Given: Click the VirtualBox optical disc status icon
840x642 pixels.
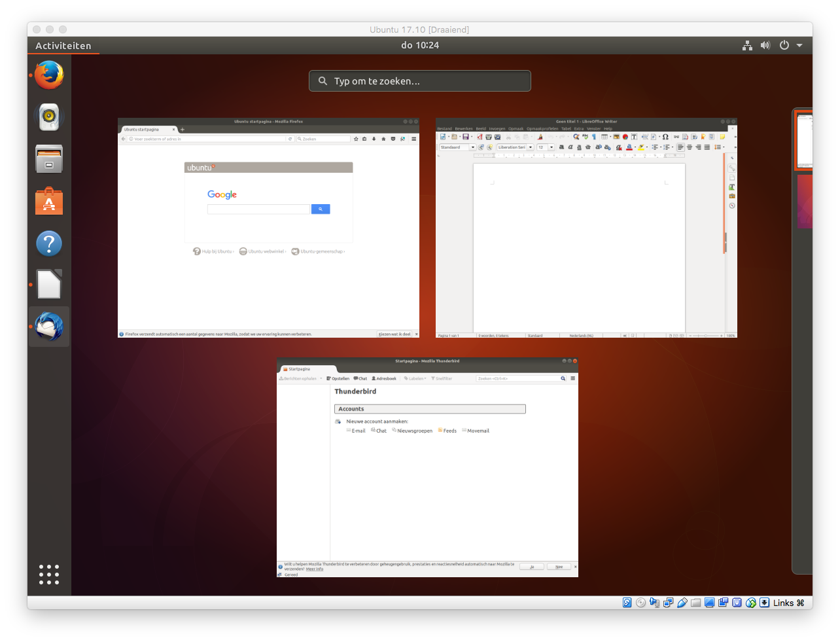Looking at the screenshot, I should pos(641,603).
